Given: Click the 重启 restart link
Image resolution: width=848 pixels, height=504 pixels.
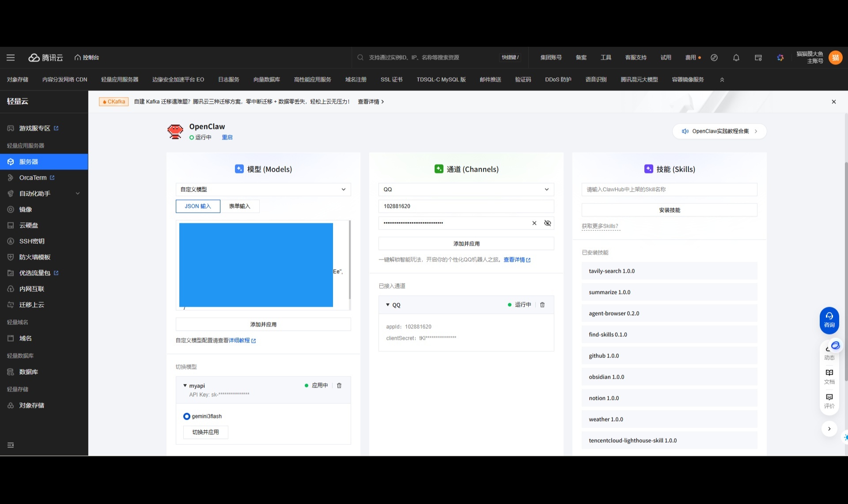Looking at the screenshot, I should (x=227, y=137).
